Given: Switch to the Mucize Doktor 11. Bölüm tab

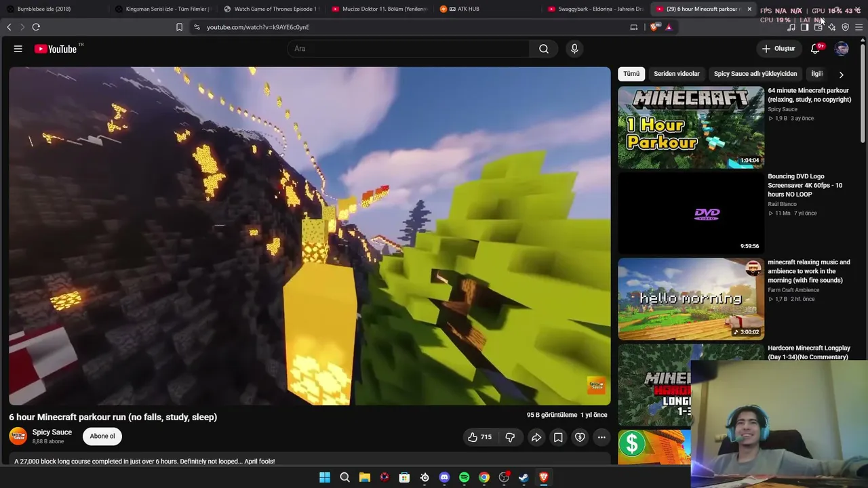Looking at the screenshot, I should tap(380, 9).
